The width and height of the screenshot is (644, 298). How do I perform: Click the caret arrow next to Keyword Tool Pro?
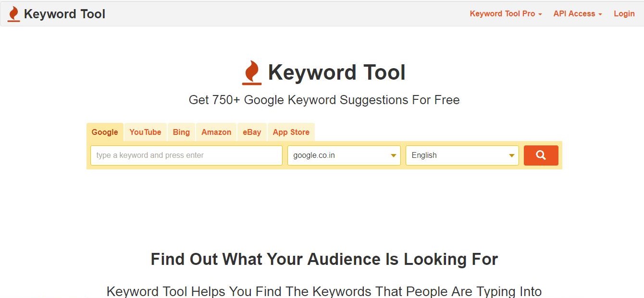[540, 14]
